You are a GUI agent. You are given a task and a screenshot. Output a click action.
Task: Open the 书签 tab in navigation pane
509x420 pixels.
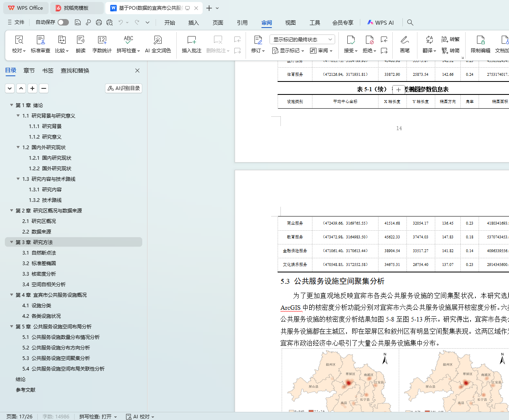coord(48,71)
